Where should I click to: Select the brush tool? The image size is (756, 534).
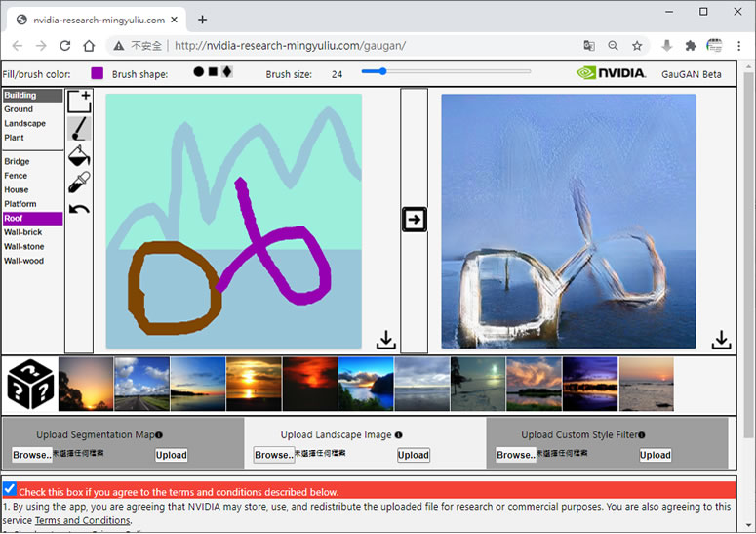click(80, 129)
